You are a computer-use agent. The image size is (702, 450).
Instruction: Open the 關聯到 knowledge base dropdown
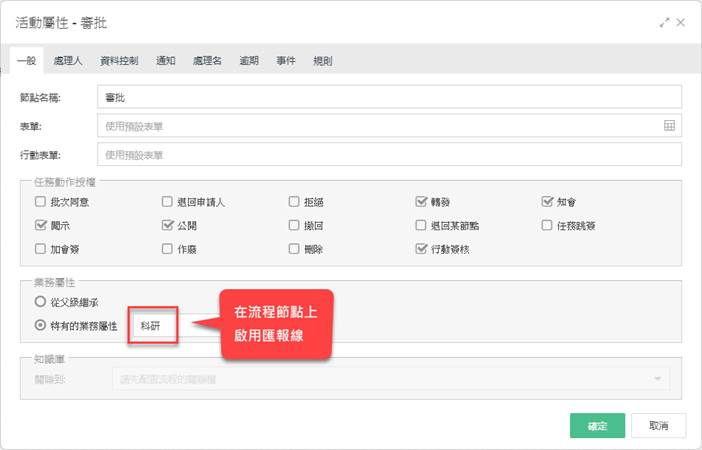point(391,379)
